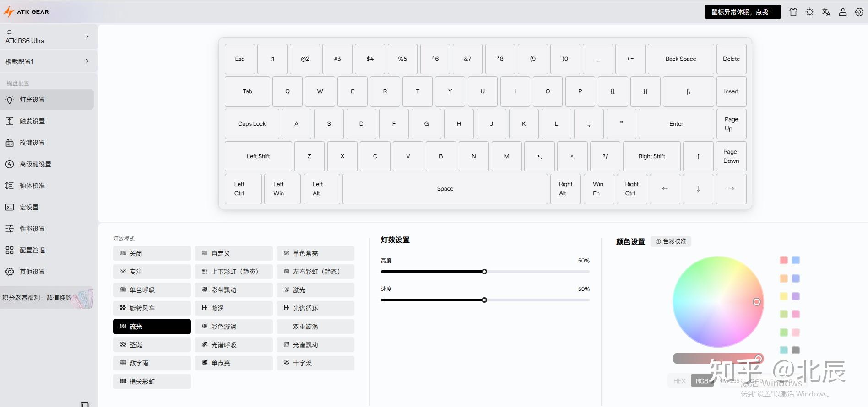This screenshot has width=868, height=407.
Task: Select the 光谱飘动 lighting effect
Action: pos(315,345)
